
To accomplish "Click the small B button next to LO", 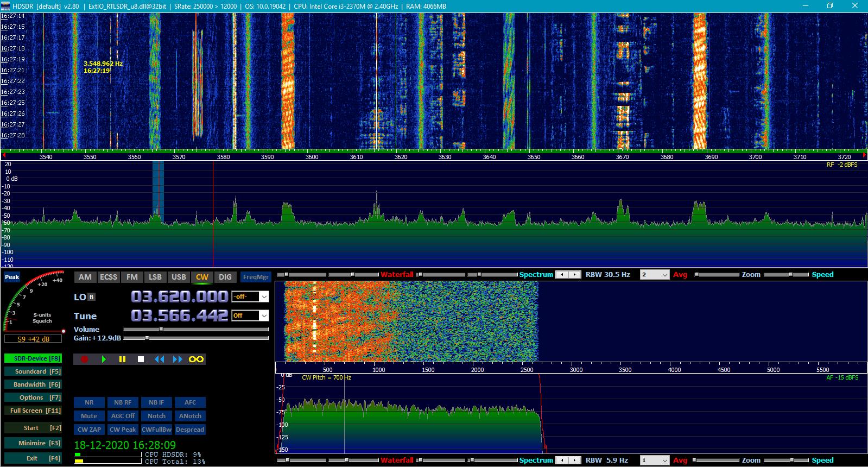I will (92, 297).
